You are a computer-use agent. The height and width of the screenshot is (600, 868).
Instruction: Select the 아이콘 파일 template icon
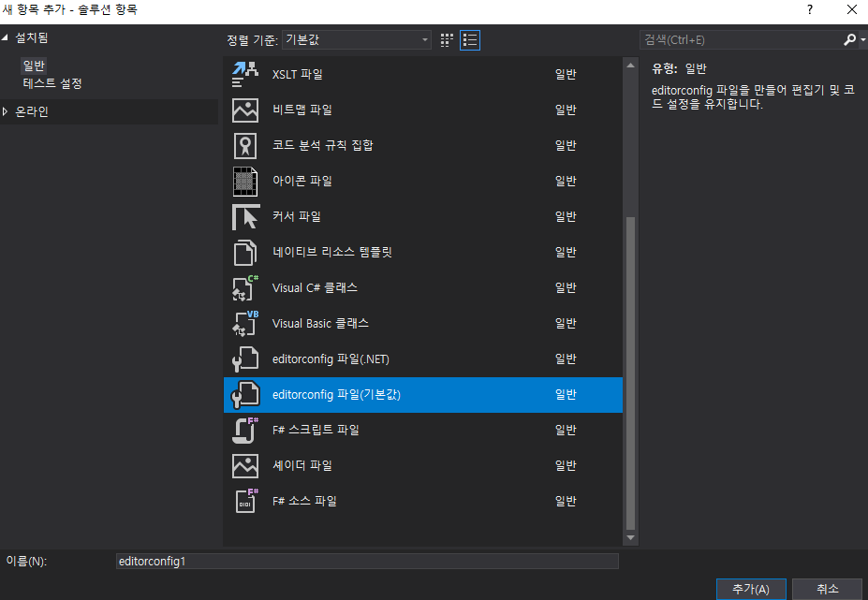pos(245,181)
